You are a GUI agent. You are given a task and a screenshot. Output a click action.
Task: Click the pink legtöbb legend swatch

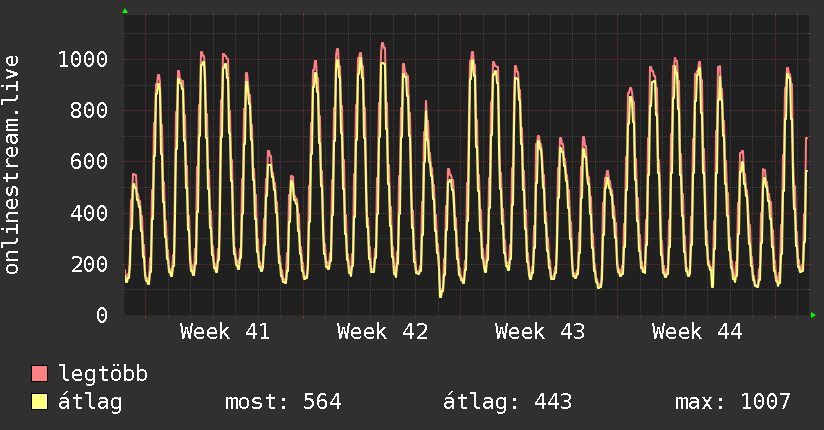click(x=39, y=373)
